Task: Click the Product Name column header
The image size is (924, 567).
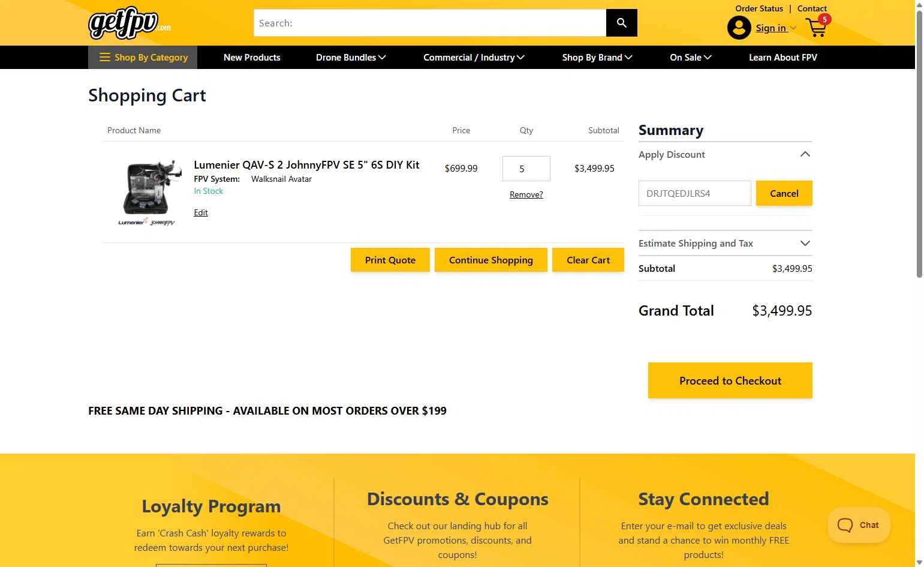Action: pyautogui.click(x=134, y=130)
